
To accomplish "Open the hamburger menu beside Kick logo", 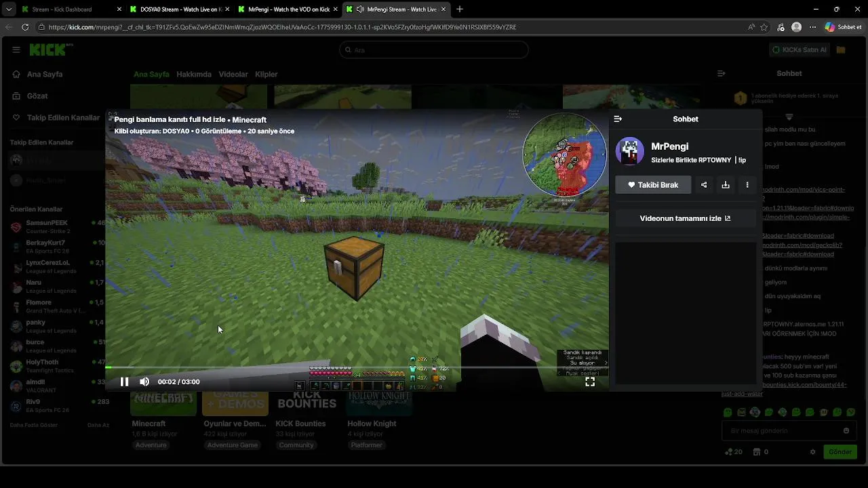I will click(16, 49).
